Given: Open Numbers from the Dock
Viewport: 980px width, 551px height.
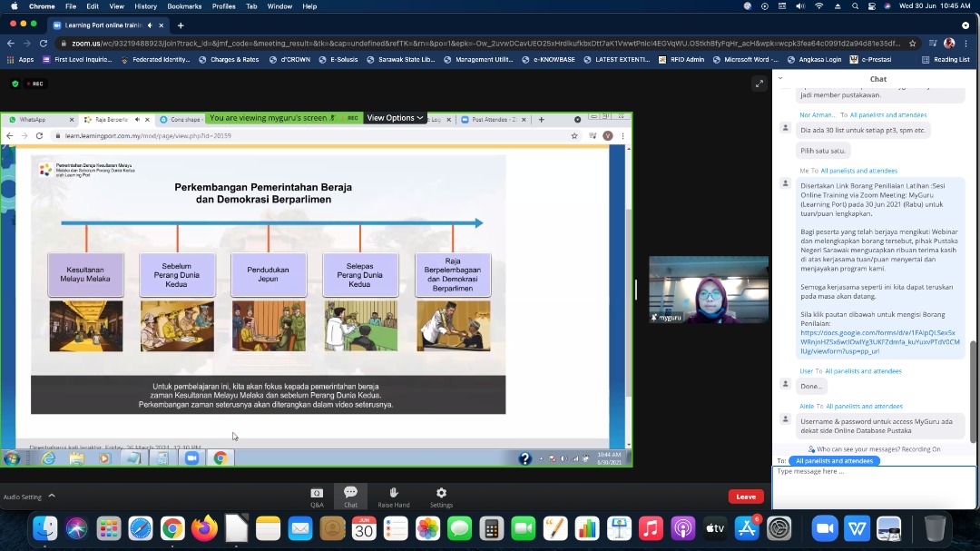Looking at the screenshot, I should 587,528.
